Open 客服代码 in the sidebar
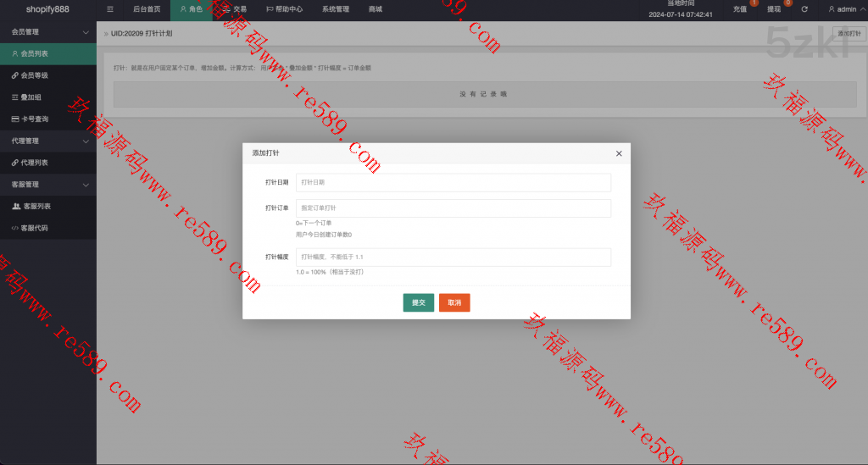The image size is (868, 465). click(x=47, y=228)
